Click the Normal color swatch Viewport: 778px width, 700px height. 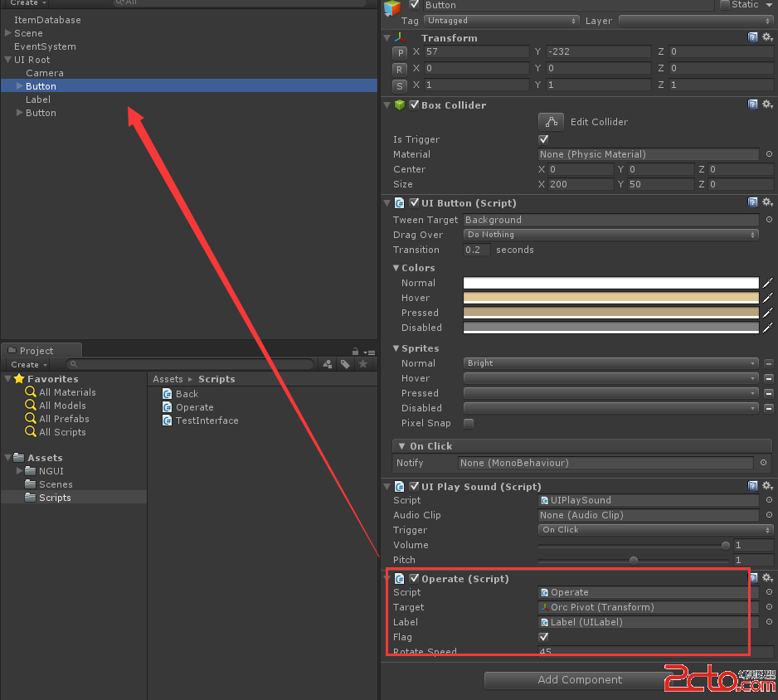coord(610,283)
